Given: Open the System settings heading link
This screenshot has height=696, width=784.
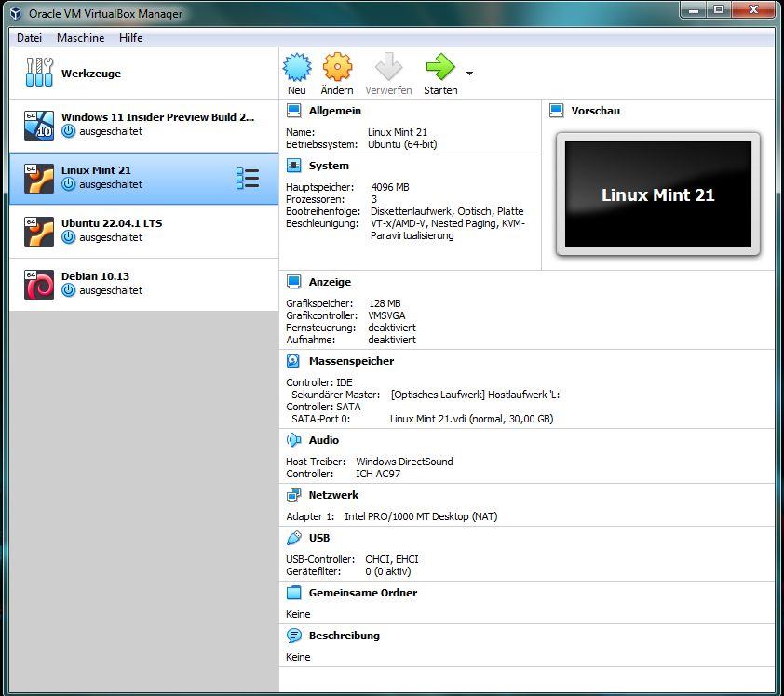Looking at the screenshot, I should click(329, 166).
